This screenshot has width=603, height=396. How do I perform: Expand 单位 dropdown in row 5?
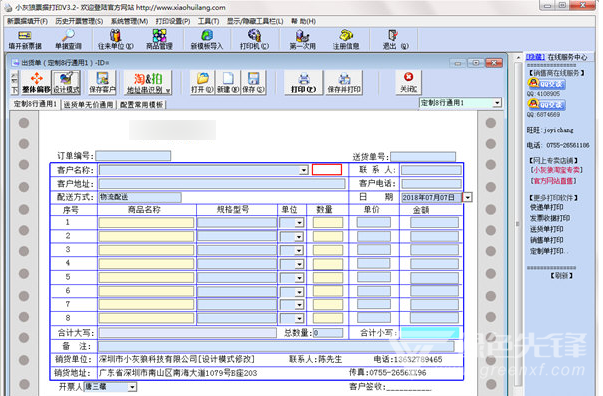(x=299, y=278)
